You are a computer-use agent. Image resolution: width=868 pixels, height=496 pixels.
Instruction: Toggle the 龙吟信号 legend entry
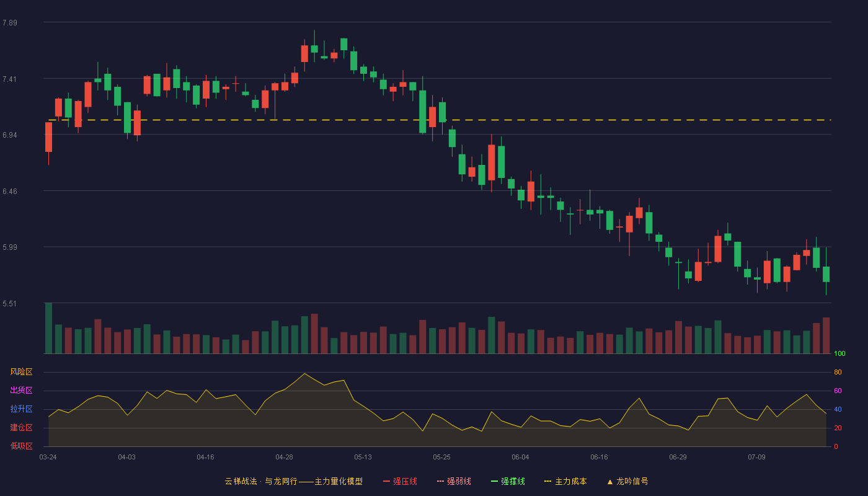pyautogui.click(x=627, y=481)
